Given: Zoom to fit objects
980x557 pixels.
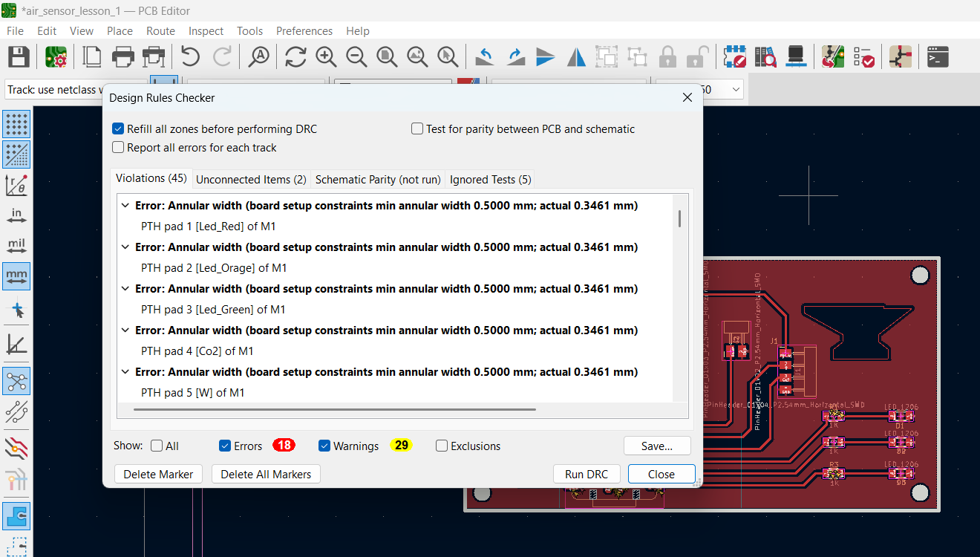Looking at the screenshot, I should (417, 56).
